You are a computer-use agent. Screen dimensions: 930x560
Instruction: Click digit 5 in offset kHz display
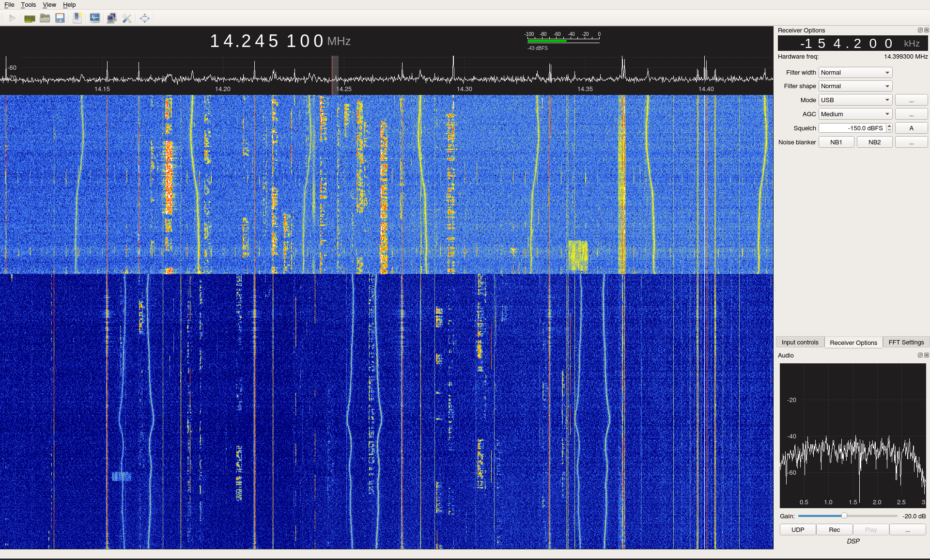point(821,44)
